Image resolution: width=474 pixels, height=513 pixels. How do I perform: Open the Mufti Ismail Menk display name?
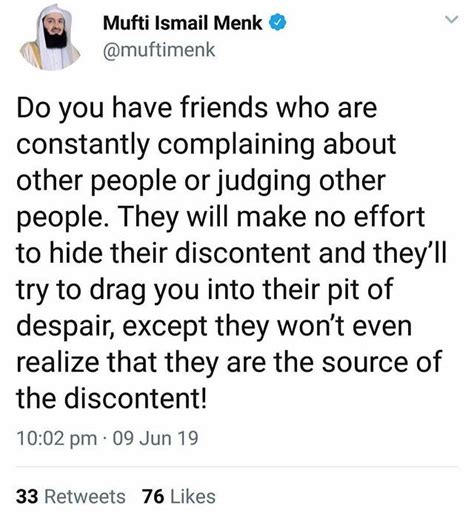click(183, 23)
